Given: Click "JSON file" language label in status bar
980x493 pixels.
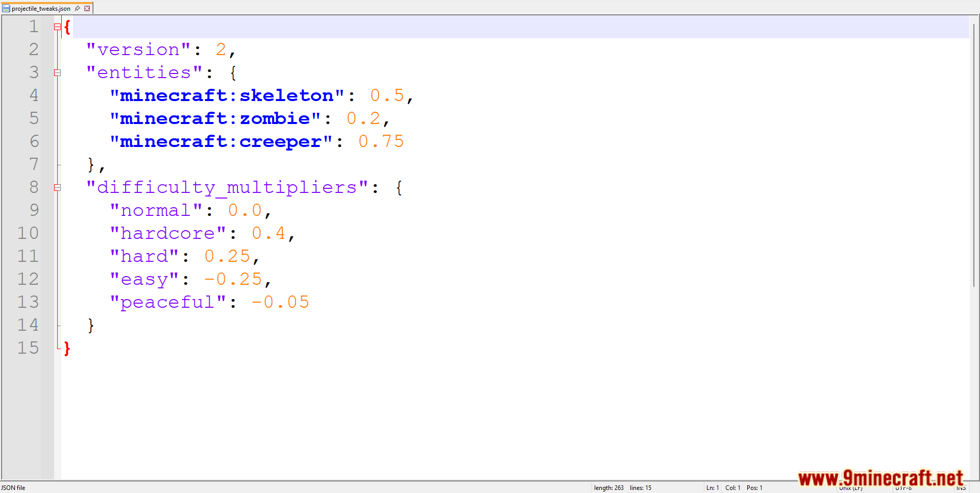Looking at the screenshot, I should pyautogui.click(x=13, y=488).
